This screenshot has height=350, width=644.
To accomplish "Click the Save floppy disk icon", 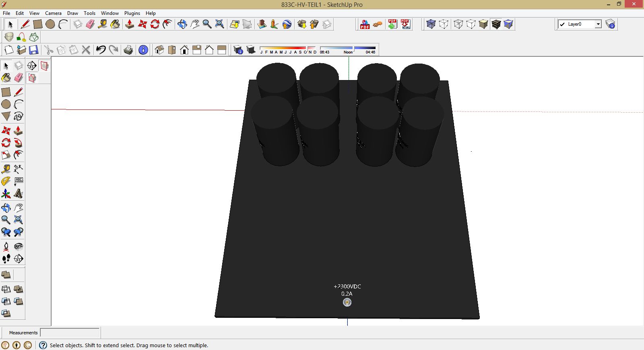I will click(x=34, y=50).
